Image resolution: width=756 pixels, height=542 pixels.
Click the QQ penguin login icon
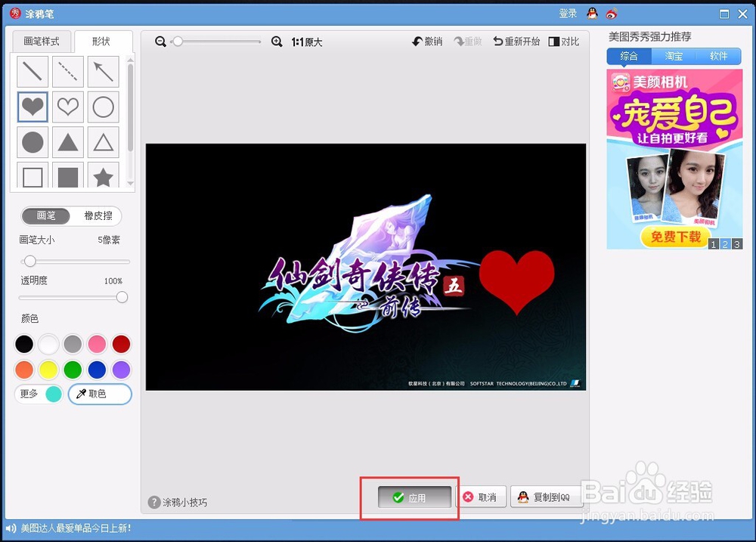click(592, 14)
